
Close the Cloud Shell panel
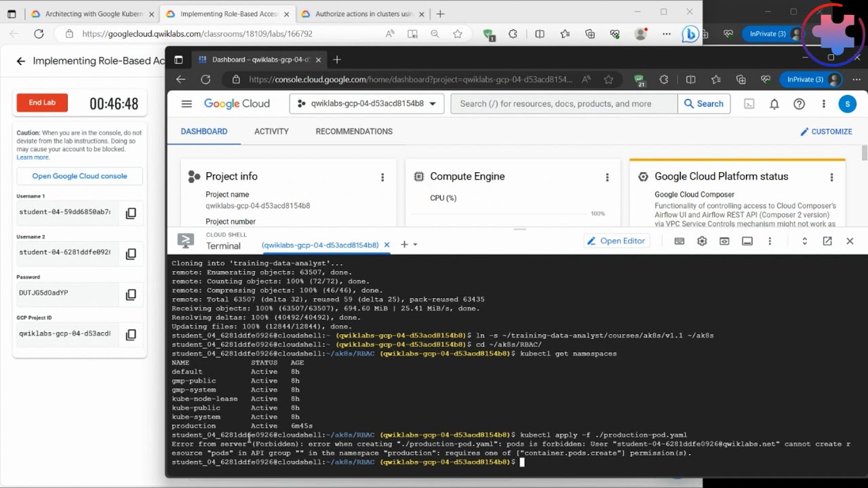pyautogui.click(x=850, y=241)
